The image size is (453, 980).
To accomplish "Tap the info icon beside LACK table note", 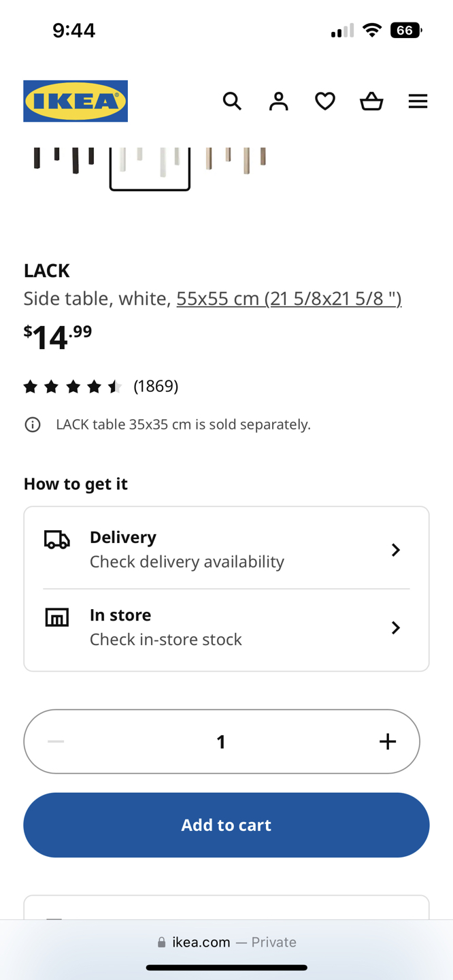I will click(x=33, y=425).
